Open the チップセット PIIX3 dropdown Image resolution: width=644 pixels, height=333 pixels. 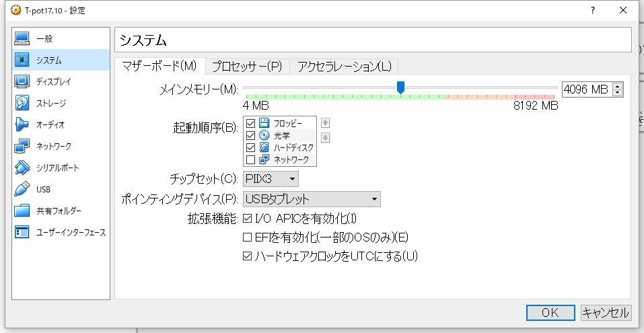coord(271,179)
